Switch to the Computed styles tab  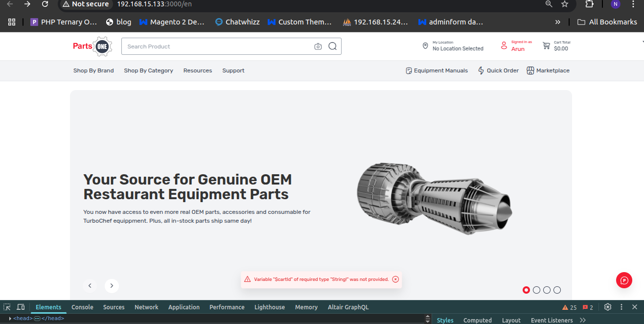[x=478, y=320]
